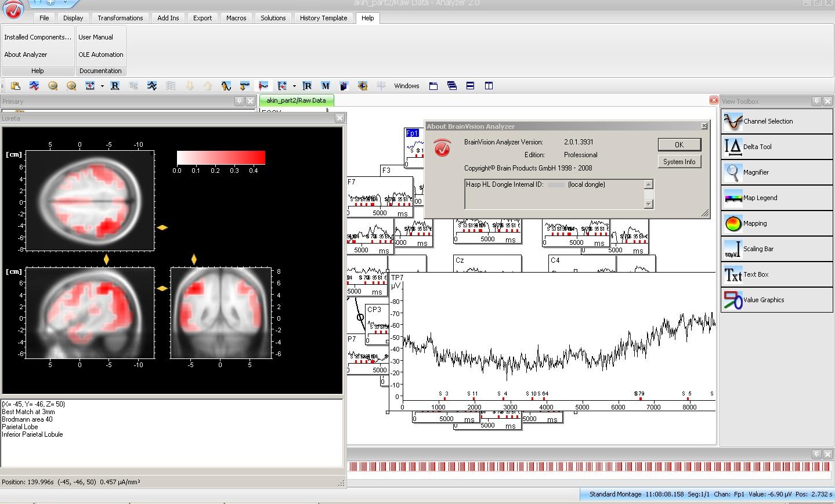Select the Delta Tool
Image resolution: width=835 pixels, height=504 pixels.
(776, 147)
